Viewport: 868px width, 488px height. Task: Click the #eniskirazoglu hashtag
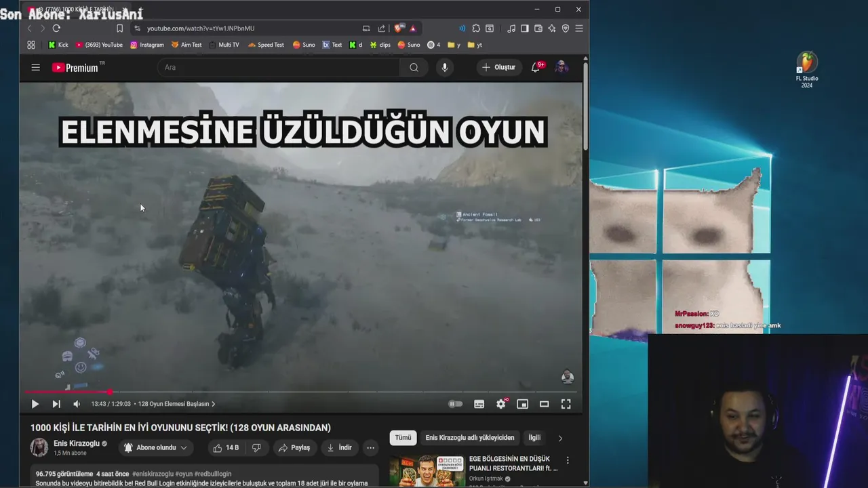point(153,474)
